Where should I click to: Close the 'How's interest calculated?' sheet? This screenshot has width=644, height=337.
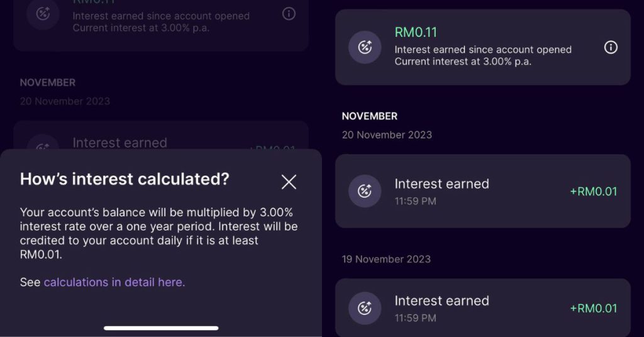[x=289, y=182]
